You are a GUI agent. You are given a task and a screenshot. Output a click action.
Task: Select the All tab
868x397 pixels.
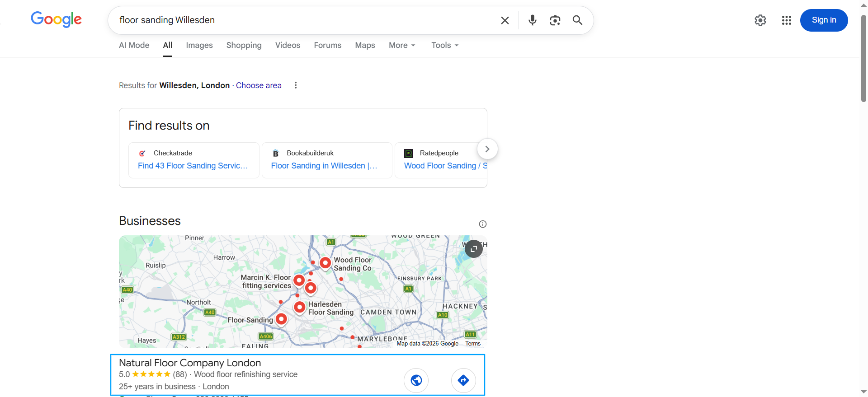(x=168, y=45)
